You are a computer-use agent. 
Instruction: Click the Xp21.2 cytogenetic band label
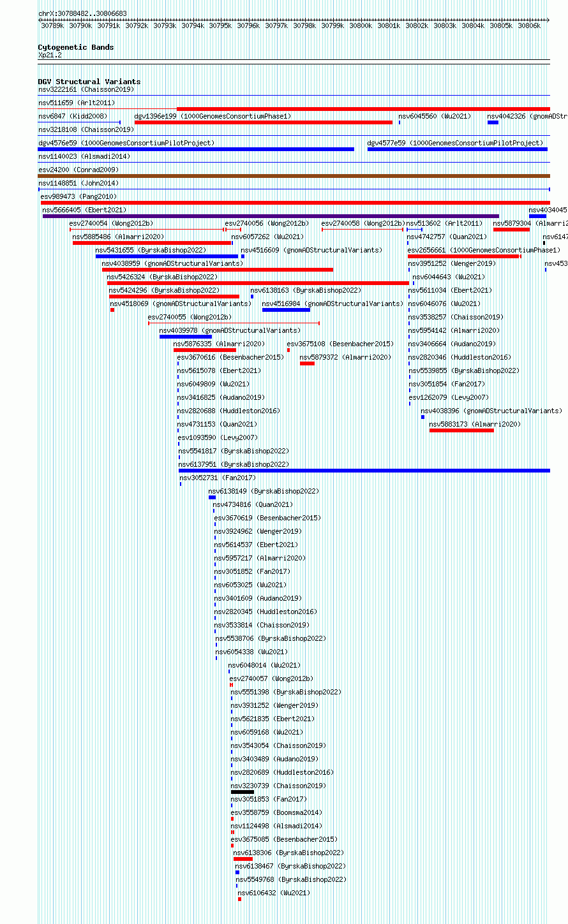click(x=50, y=55)
